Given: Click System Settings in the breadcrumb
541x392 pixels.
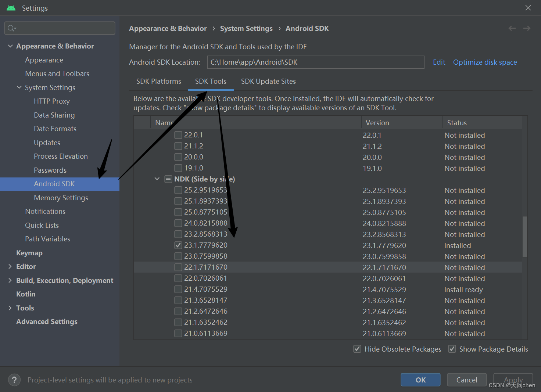Looking at the screenshot, I should [246, 28].
